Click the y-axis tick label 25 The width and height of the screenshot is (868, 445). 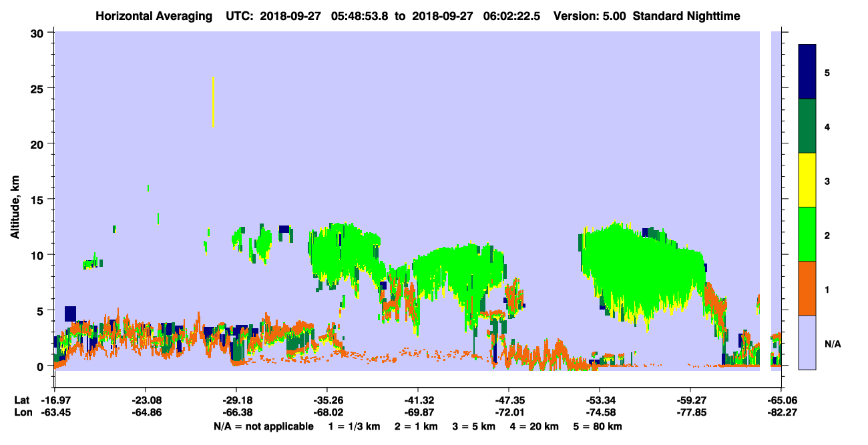tap(39, 88)
